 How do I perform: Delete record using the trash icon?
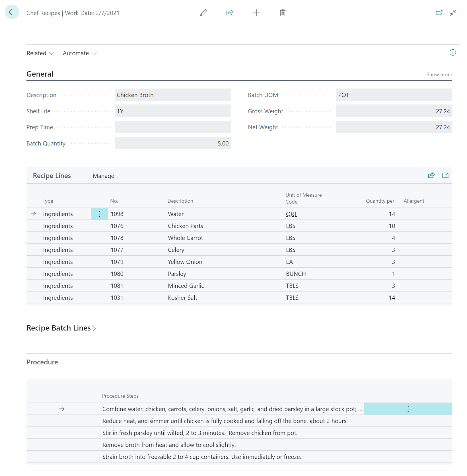pyautogui.click(x=282, y=13)
